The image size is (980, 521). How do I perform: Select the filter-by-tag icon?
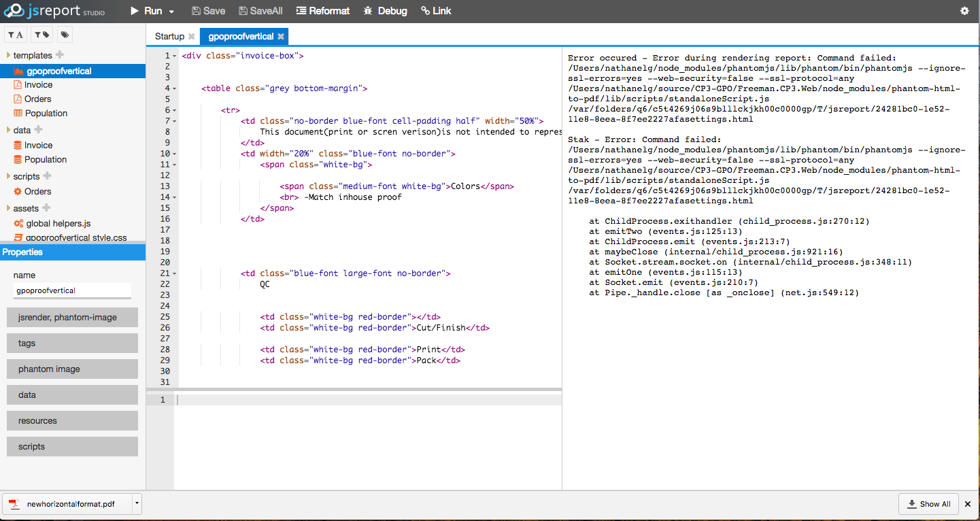(41, 34)
